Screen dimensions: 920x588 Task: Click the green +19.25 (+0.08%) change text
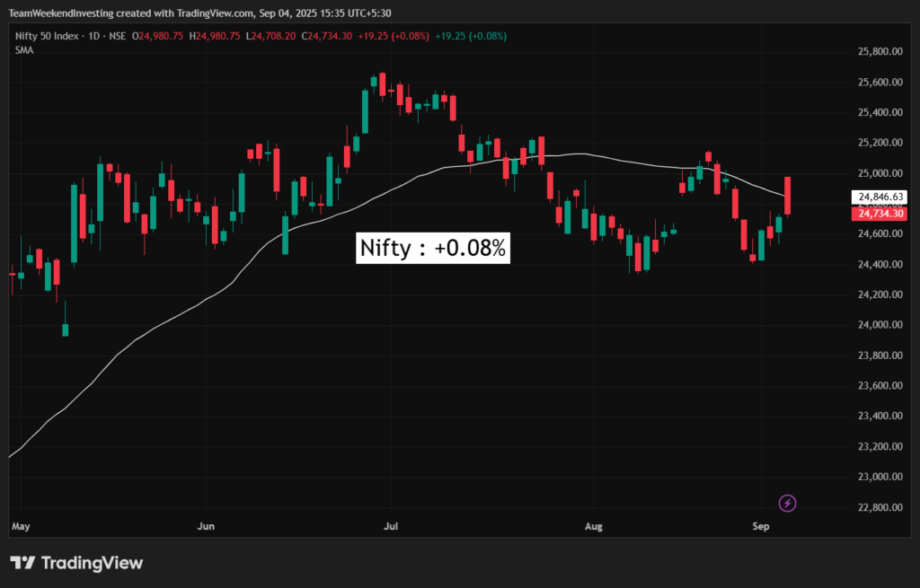coord(471,36)
